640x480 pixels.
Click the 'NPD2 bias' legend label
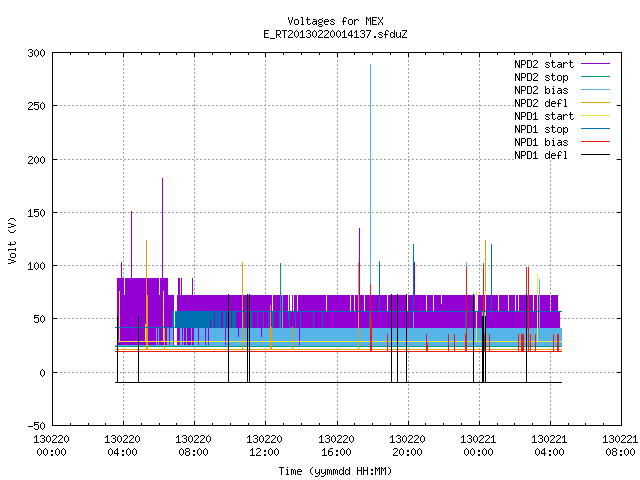coord(541,90)
